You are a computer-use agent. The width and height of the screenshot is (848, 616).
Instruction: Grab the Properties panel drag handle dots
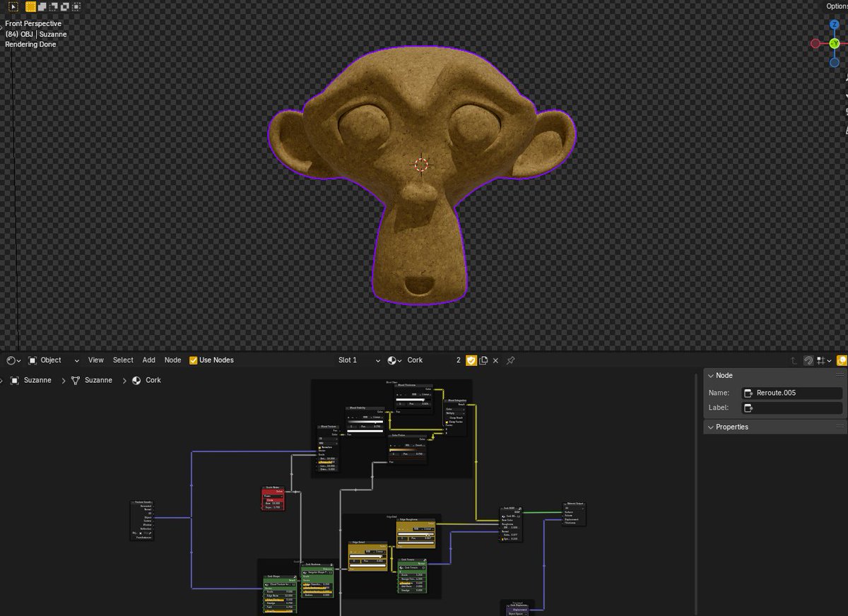pos(840,427)
